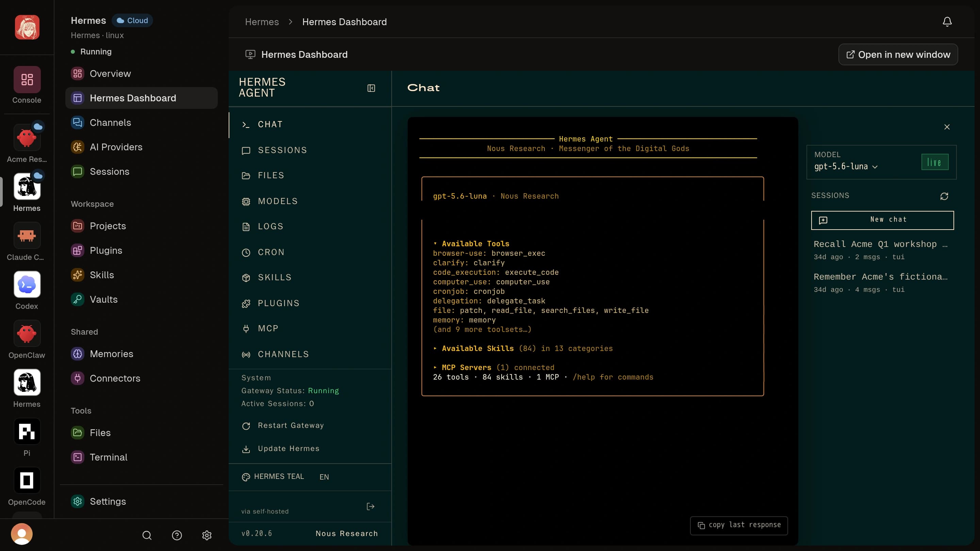Click copy last response button
Image resolution: width=980 pixels, height=551 pixels.
coord(739,525)
